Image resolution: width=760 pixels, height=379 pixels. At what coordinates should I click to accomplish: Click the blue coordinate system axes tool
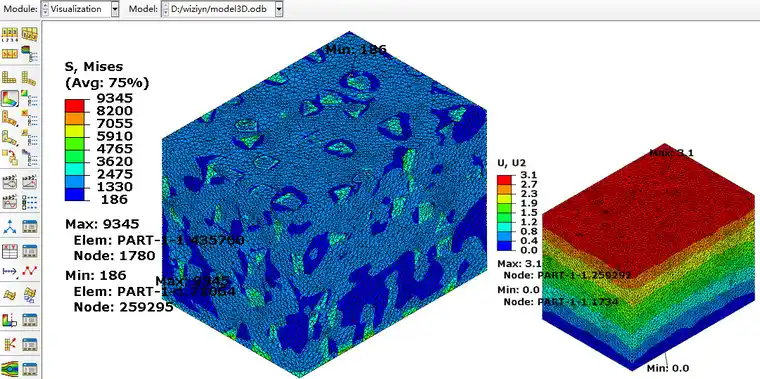coord(10,226)
